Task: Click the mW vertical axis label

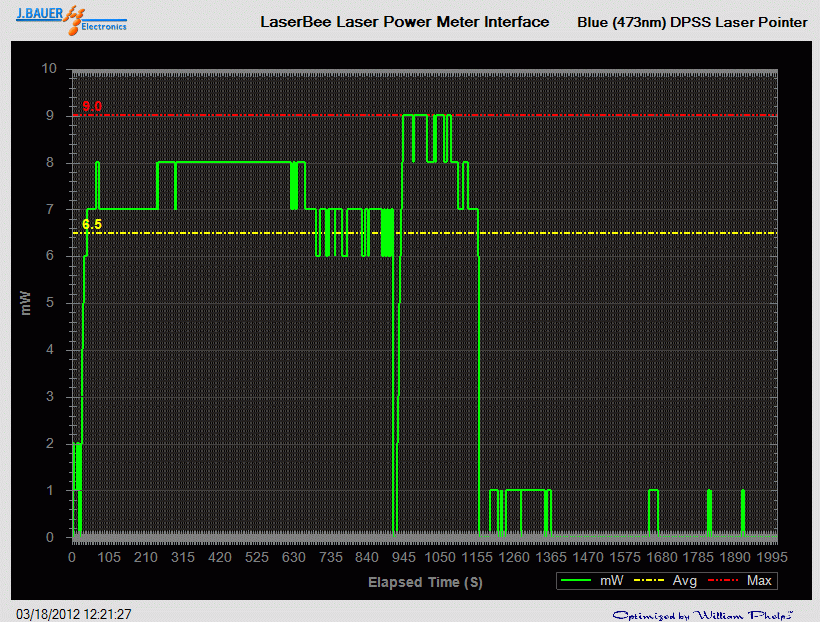Action: point(27,303)
